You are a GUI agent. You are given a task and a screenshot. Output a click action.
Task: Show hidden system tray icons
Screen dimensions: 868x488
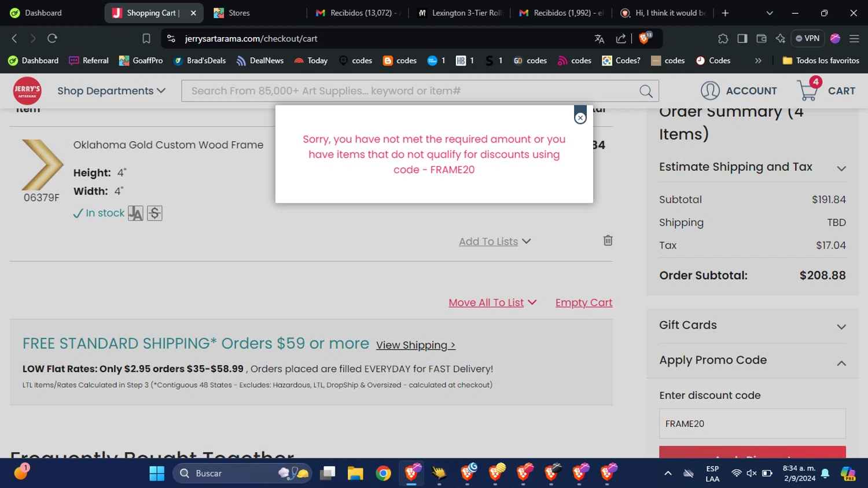(668, 474)
